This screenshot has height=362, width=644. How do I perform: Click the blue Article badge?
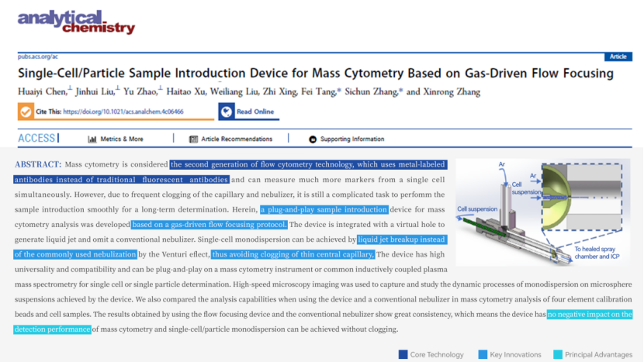pyautogui.click(x=618, y=57)
